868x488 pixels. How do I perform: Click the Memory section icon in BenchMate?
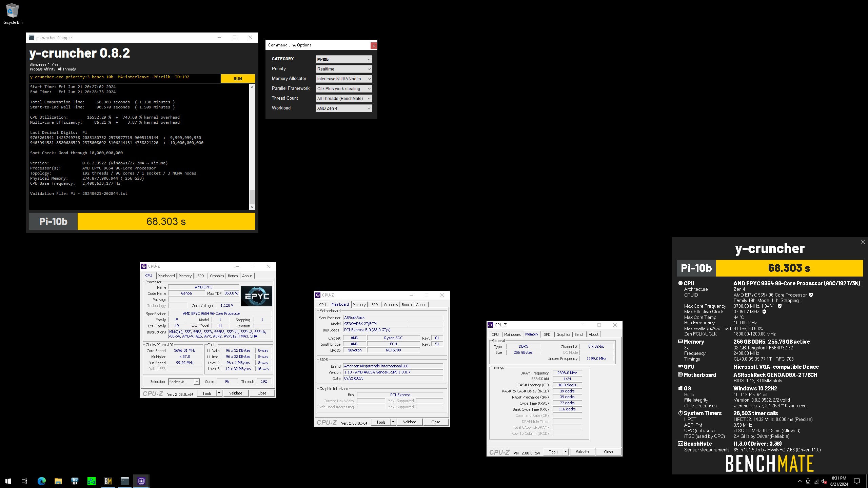click(x=680, y=342)
